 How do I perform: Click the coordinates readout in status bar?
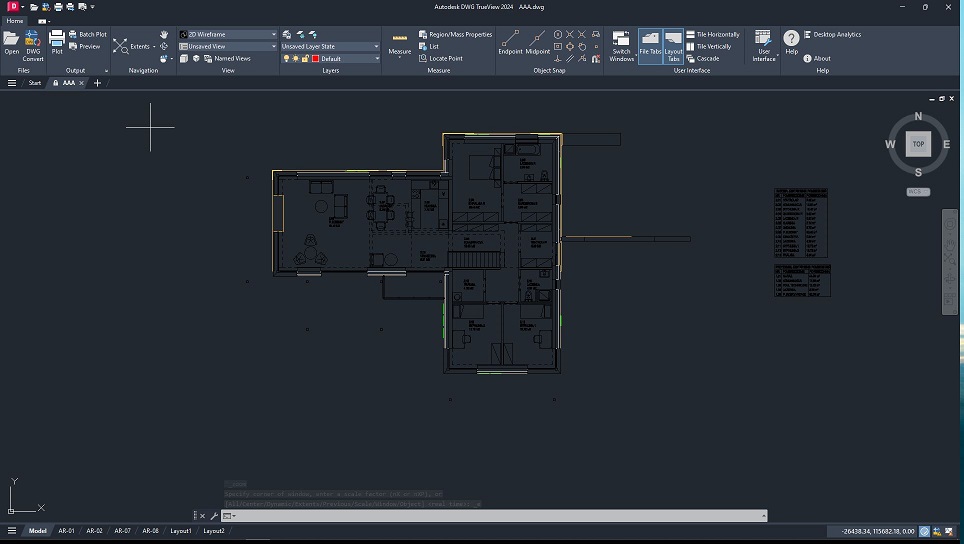tap(877, 531)
